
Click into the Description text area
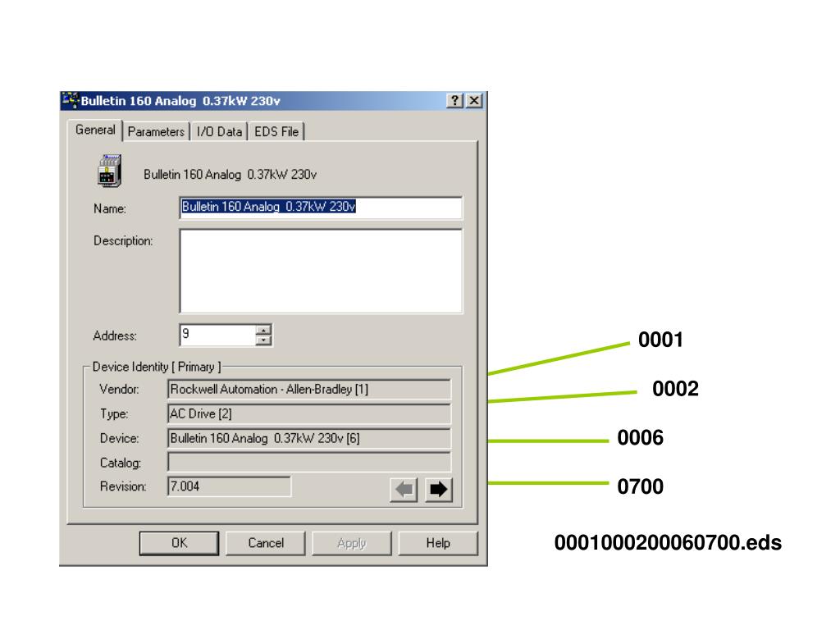tap(321, 271)
